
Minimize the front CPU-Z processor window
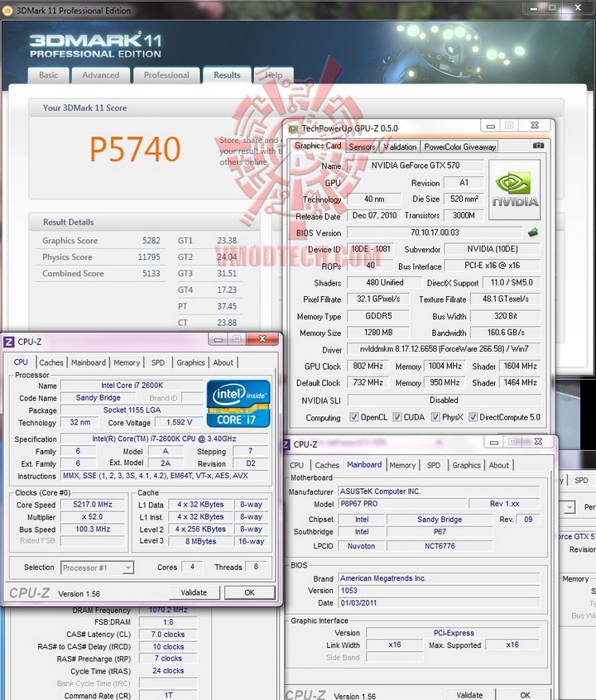click(218, 339)
